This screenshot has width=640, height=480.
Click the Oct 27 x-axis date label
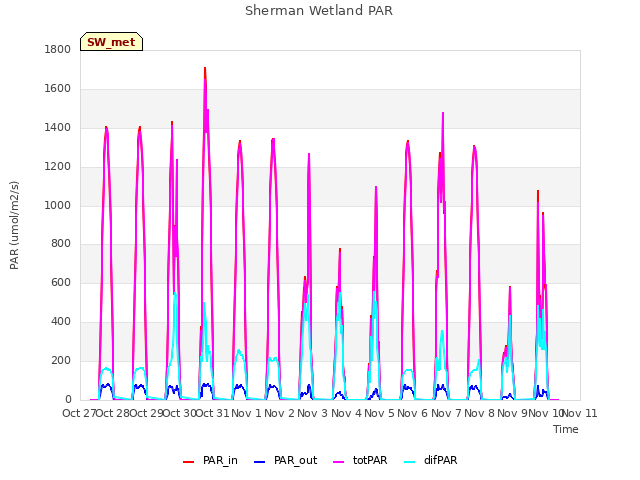(79, 413)
